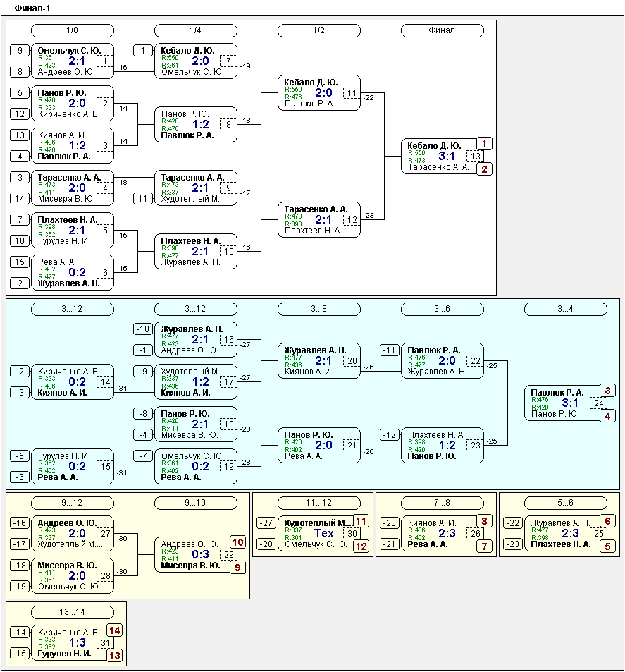This screenshot has width=625, height=672.
Task: Click seed box 14 beside Мисевра В. Ю.
Action: (x=20, y=198)
